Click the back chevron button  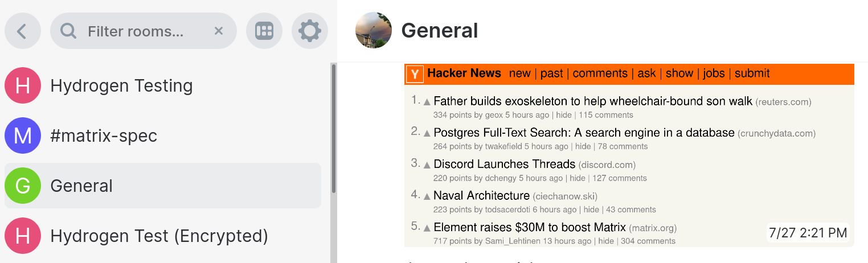point(23,31)
